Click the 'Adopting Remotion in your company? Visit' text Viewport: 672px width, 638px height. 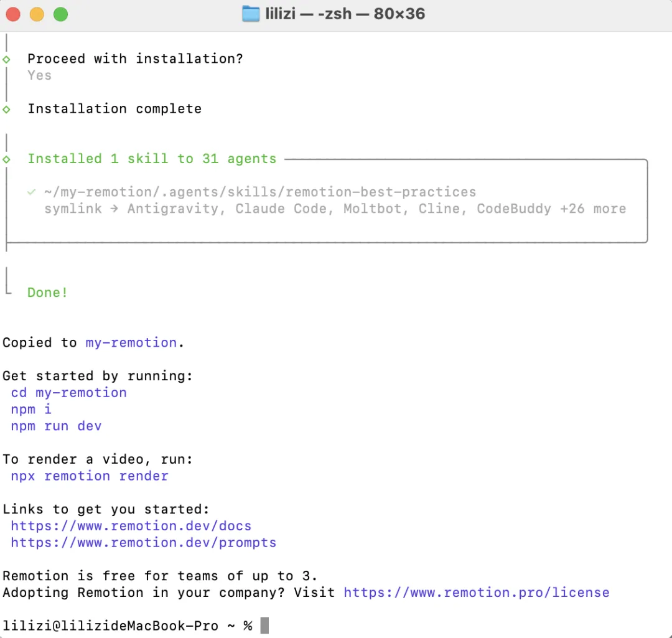click(x=169, y=593)
